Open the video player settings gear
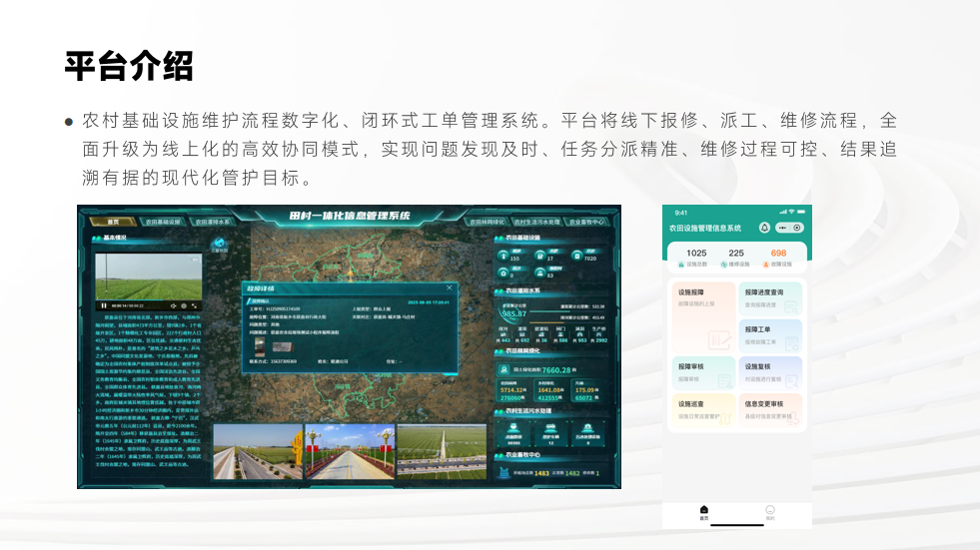Screen dimensions: 980x550 click(x=184, y=305)
